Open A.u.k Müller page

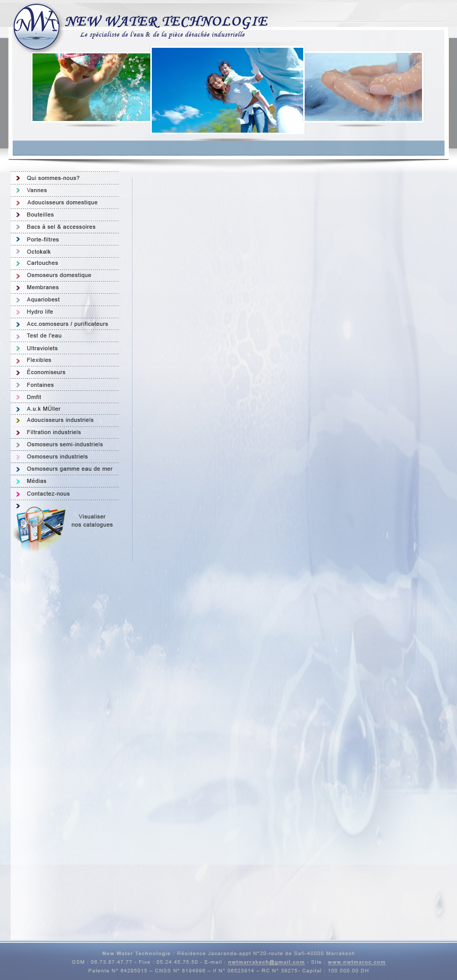pos(44,409)
